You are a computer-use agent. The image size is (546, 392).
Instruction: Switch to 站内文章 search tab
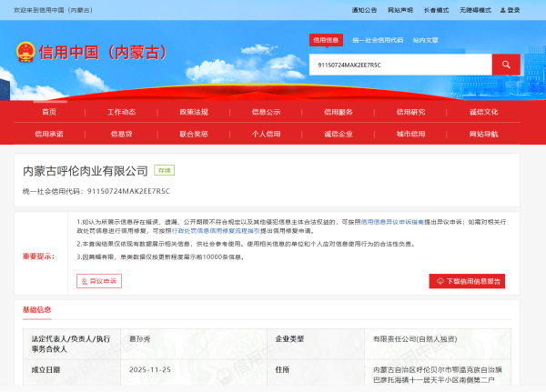(425, 40)
